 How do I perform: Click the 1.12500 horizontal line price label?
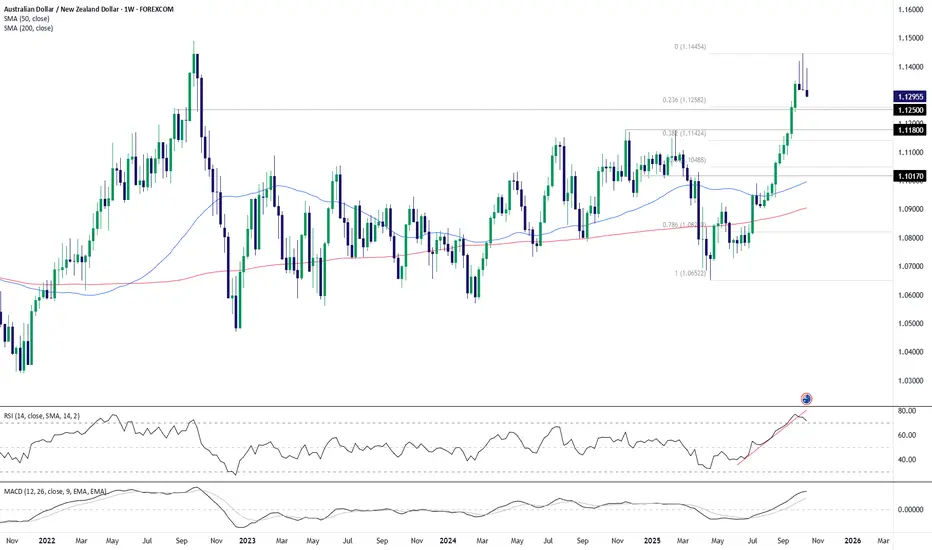[x=911, y=110]
